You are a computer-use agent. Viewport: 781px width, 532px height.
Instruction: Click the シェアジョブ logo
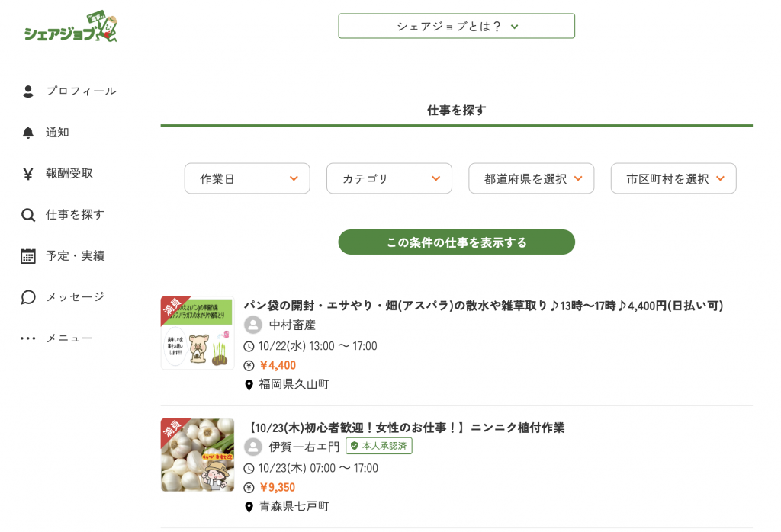[70, 29]
